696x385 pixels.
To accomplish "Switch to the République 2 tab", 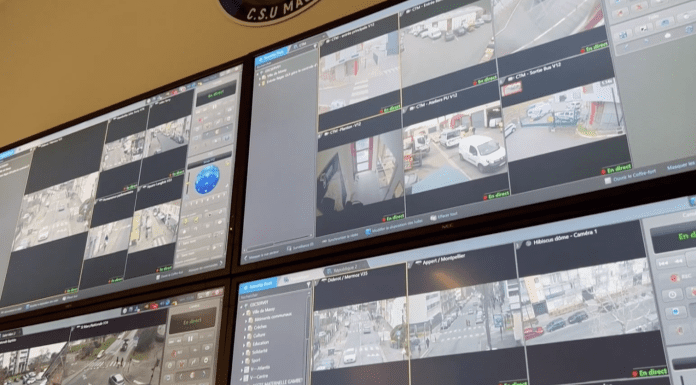I will point(344,269).
